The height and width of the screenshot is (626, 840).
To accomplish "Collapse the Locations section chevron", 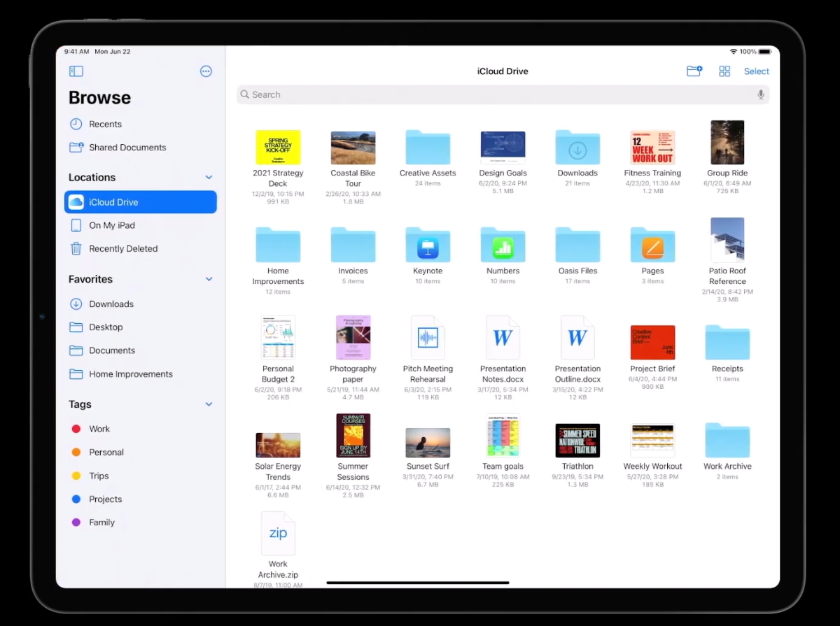I will click(209, 178).
